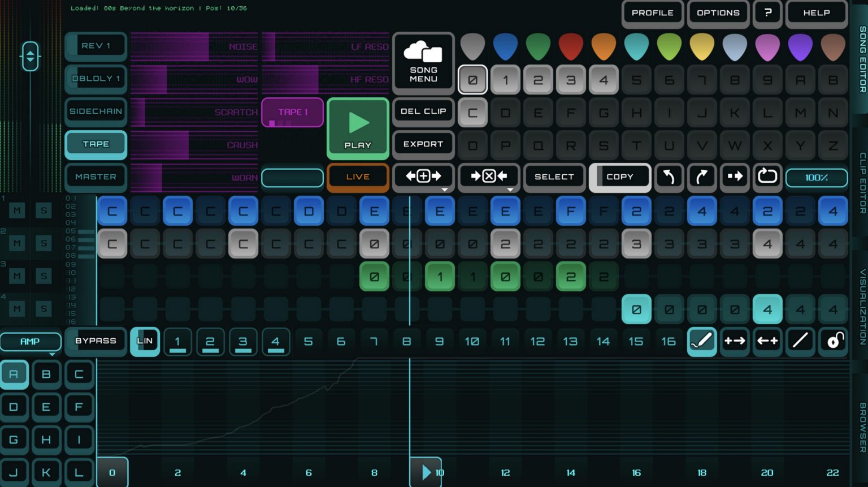Choose the red guitar pick color
868x487 pixels.
[x=571, y=47]
